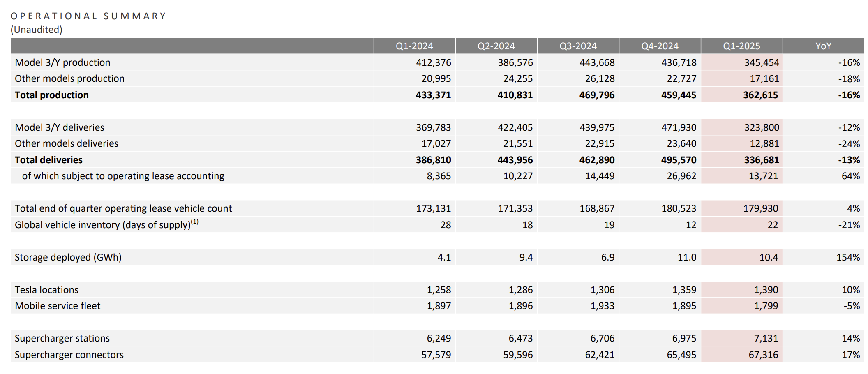Select the 179,930 lease count
The height and width of the screenshot is (374, 868).
(x=761, y=208)
